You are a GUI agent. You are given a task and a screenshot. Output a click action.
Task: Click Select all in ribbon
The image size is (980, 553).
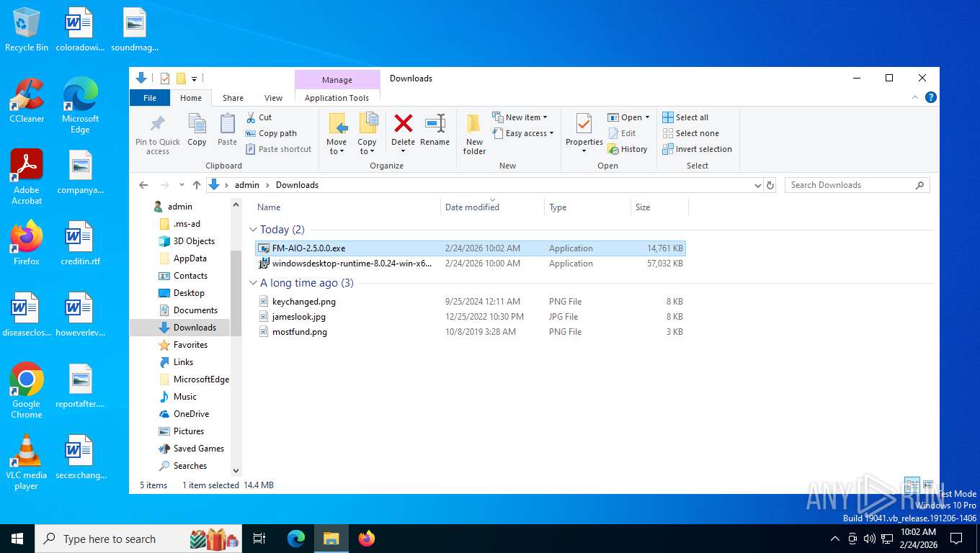coord(685,117)
